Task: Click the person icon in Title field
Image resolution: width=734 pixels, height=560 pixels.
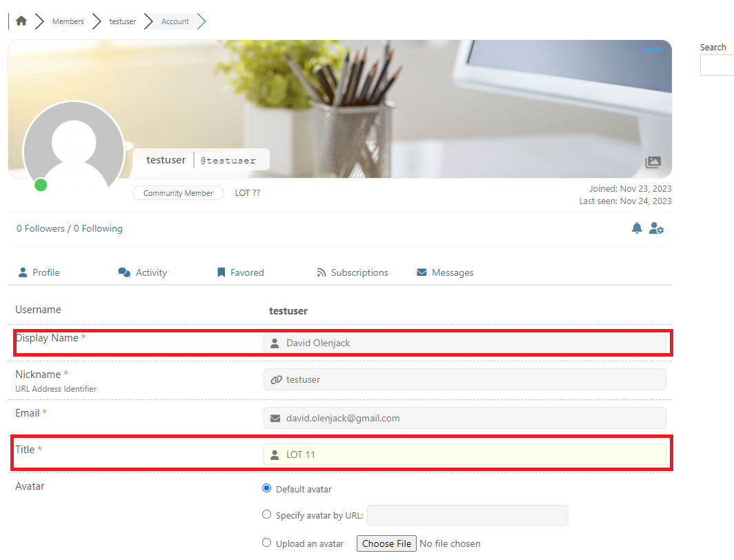Action: click(x=275, y=454)
